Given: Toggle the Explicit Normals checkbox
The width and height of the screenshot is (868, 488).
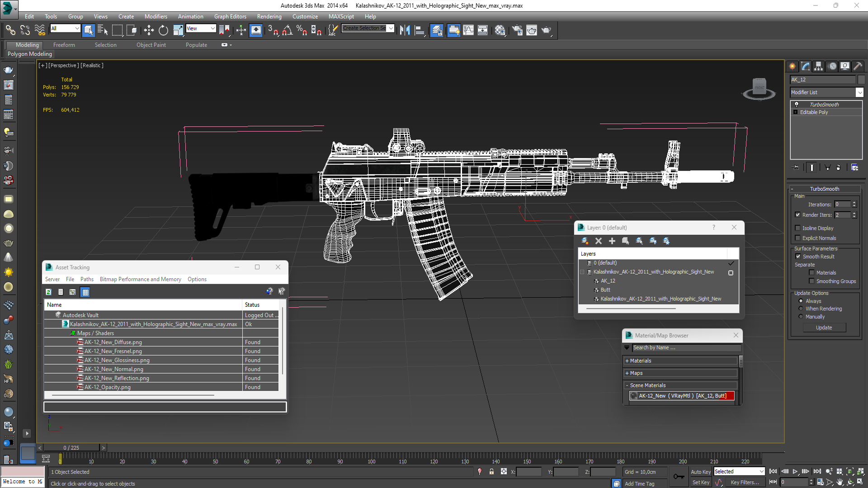Looking at the screenshot, I should click(x=798, y=238).
